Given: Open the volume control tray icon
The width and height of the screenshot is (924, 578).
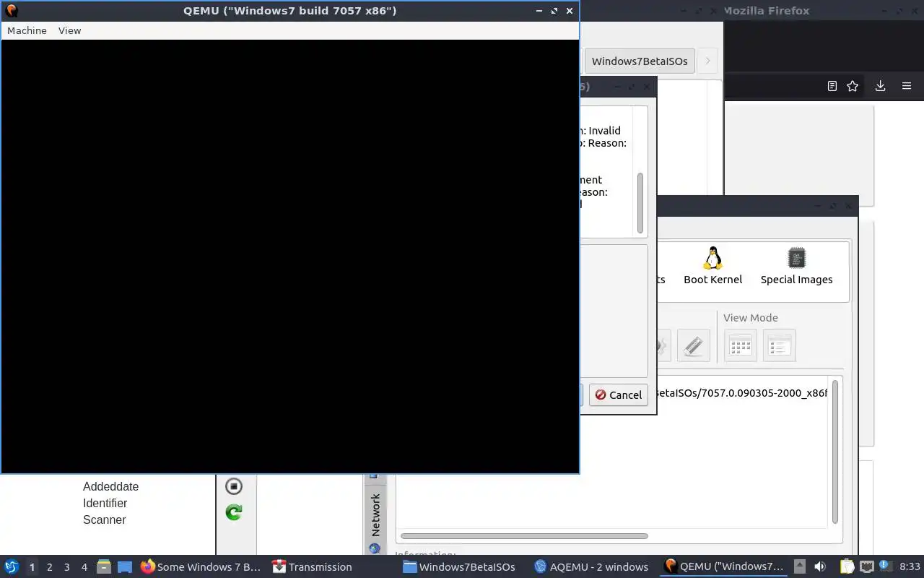Looking at the screenshot, I should click(820, 566).
